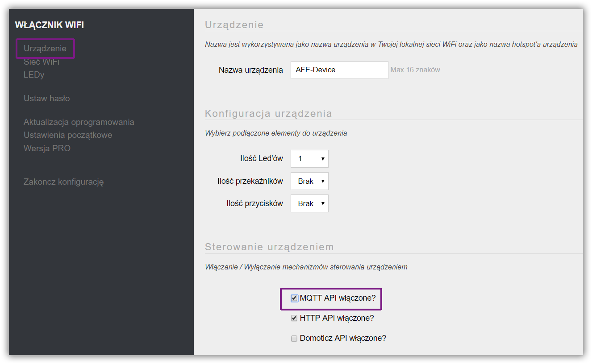Viewport: 592px width, 364px height.
Task: Expand the Ilość Led'ów dropdown
Action: (x=309, y=159)
